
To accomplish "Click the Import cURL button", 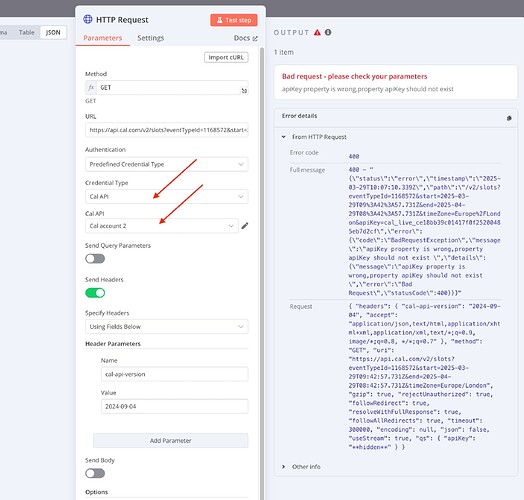I will [226, 57].
